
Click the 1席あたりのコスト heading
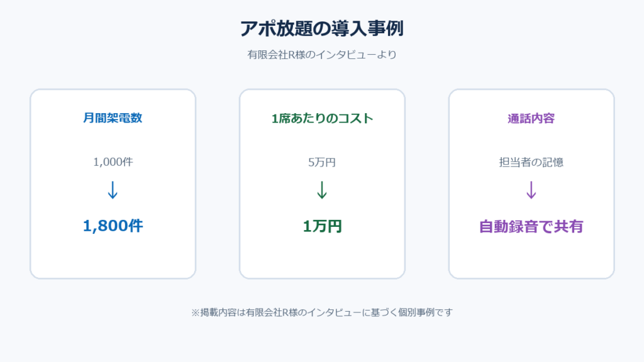pos(322,118)
